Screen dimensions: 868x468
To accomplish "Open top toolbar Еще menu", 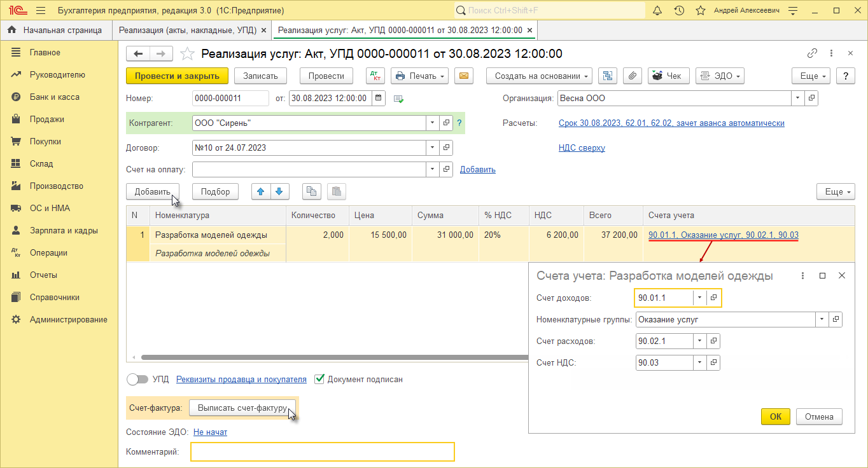I will [x=811, y=76].
